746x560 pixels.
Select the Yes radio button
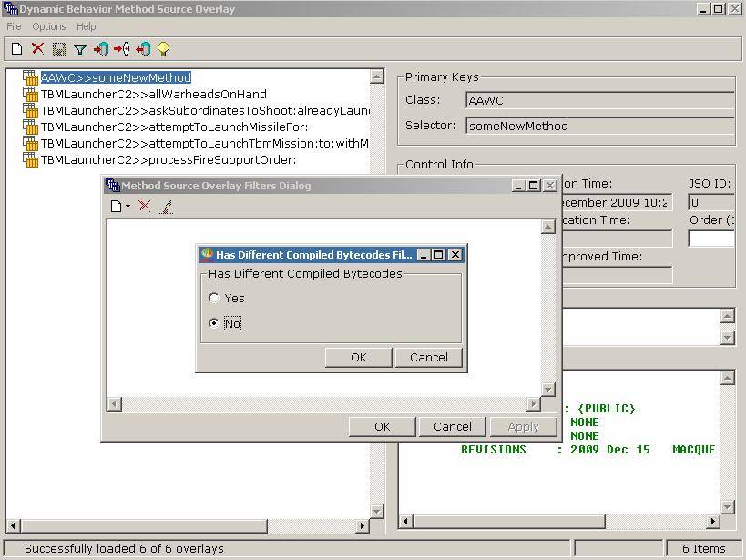214,298
